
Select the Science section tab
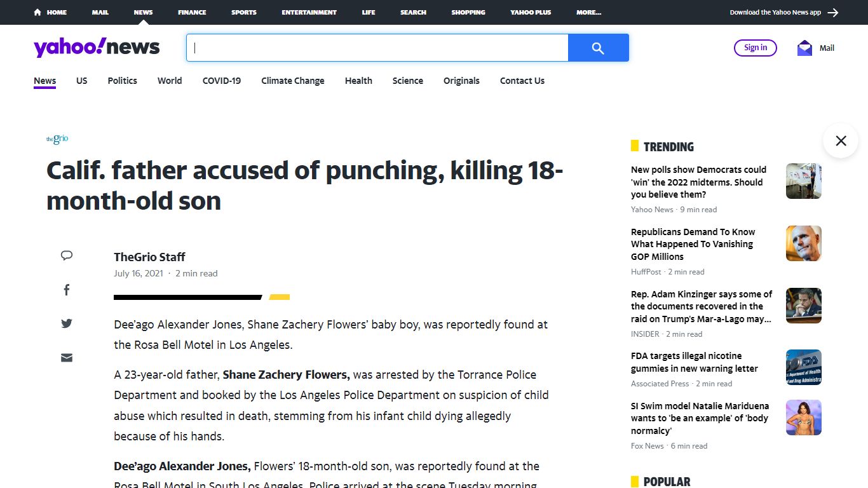tap(408, 81)
